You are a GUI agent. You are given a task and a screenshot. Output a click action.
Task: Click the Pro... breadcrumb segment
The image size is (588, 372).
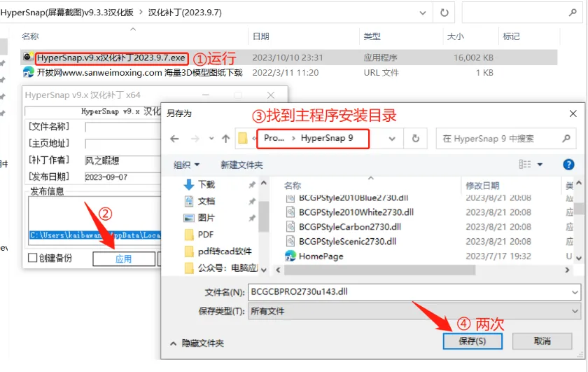[x=274, y=138]
